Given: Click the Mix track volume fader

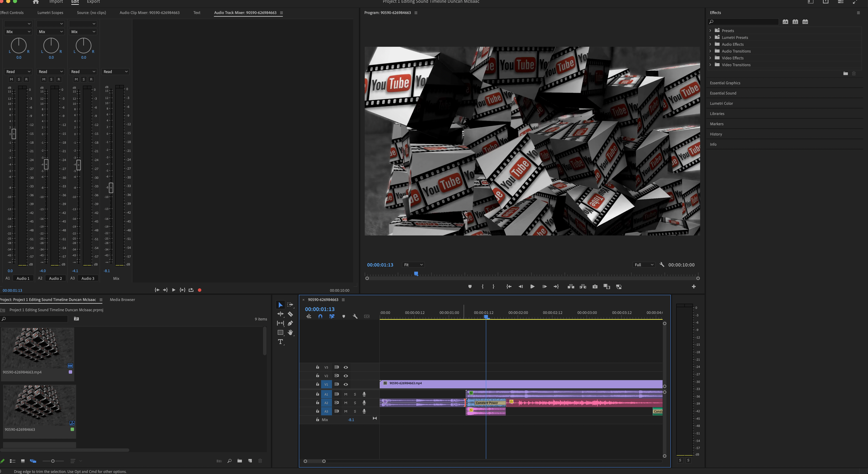Looking at the screenshot, I should pos(111,188).
